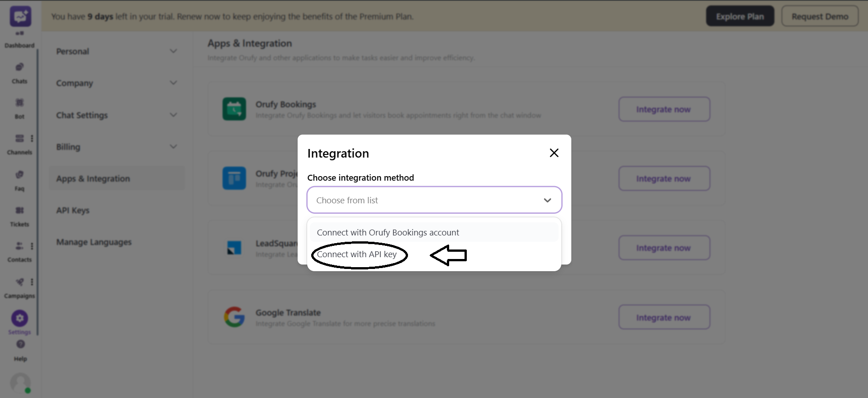This screenshot has height=398, width=868.
Task: Click the Orufy Bookings title
Action: pyautogui.click(x=286, y=104)
